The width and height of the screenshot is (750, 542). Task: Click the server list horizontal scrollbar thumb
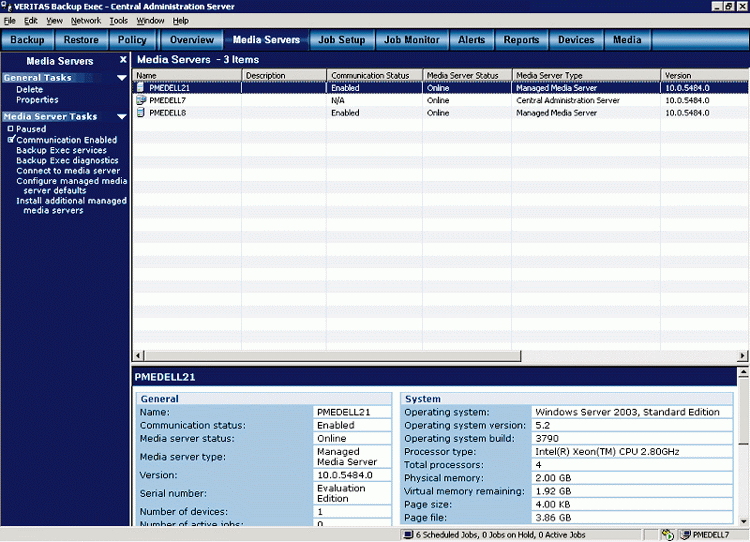332,355
